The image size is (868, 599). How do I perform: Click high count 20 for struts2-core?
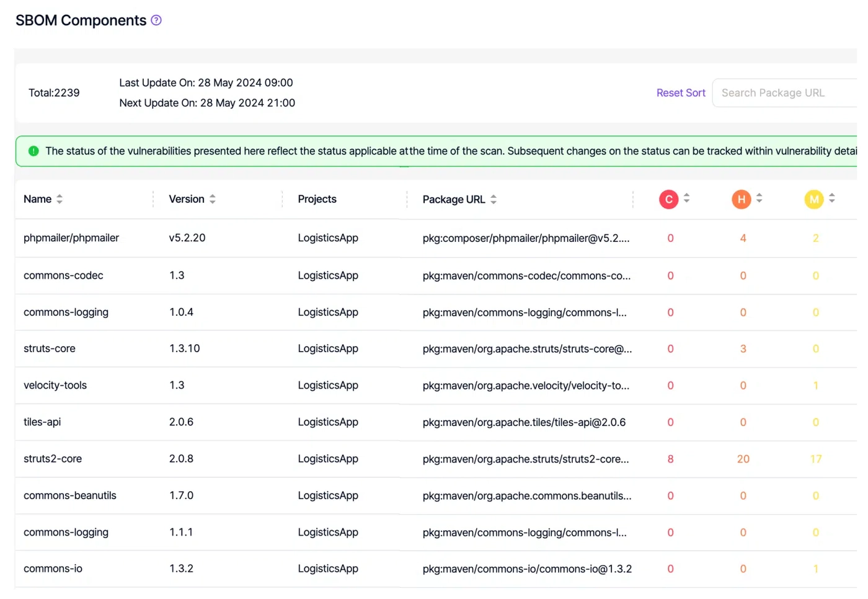[743, 459]
